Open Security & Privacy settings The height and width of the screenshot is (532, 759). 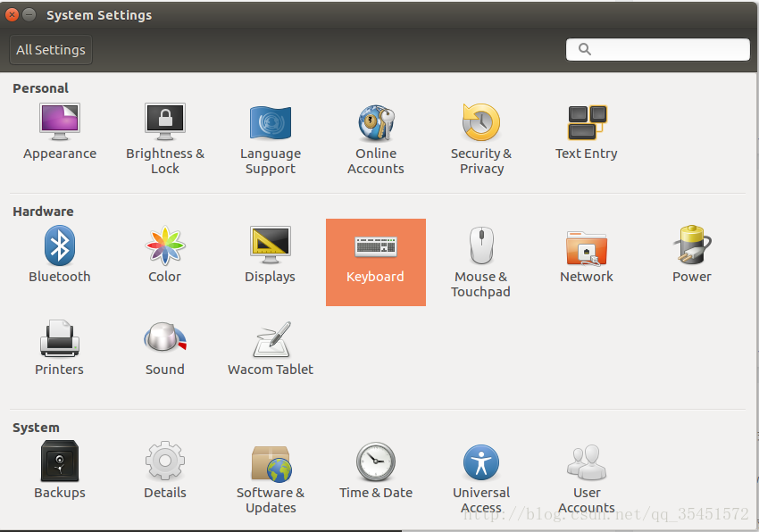(x=481, y=139)
